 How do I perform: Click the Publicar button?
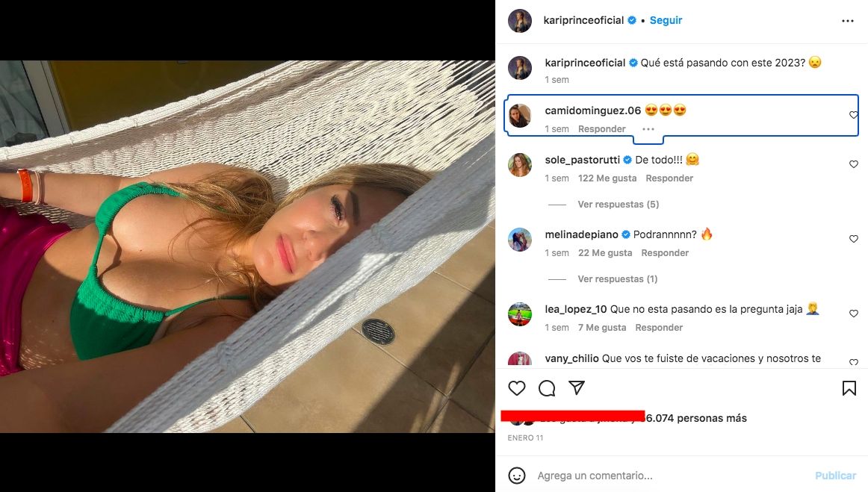point(835,476)
